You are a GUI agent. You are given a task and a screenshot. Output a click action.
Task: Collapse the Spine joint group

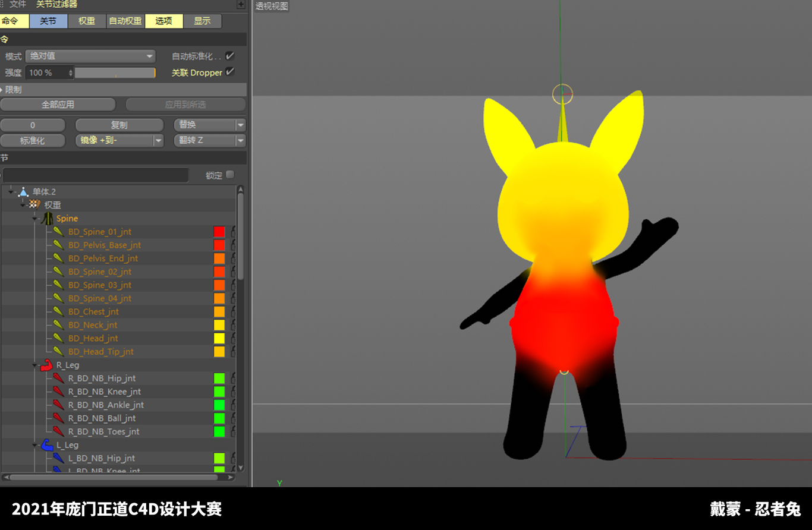35,219
